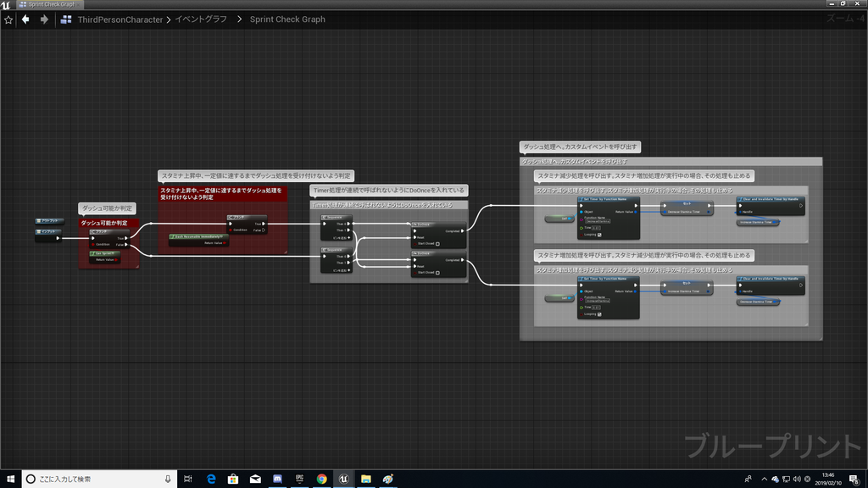Click Function Name field of lower Set Timer
The width and height of the screenshot is (868, 488).
pos(598,301)
